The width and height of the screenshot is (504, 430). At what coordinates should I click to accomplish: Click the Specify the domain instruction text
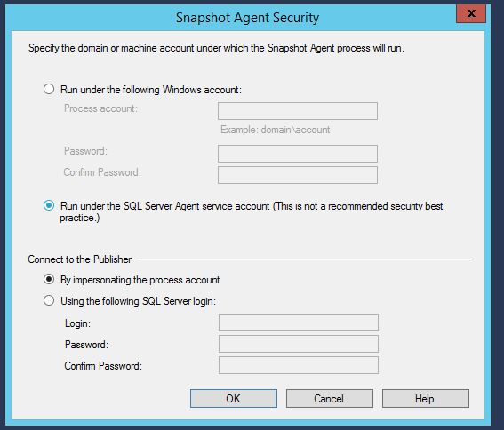[216, 48]
